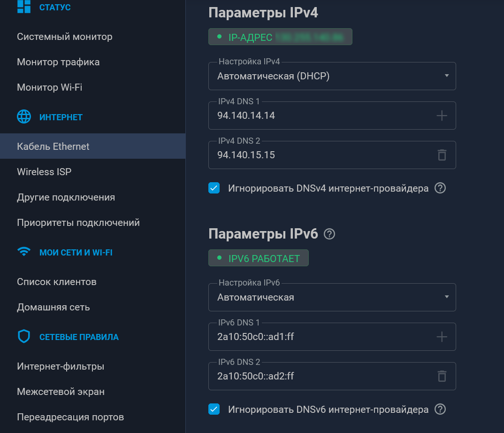
Task: Open the Настройка IPv6 dropdown
Action: pos(332,297)
